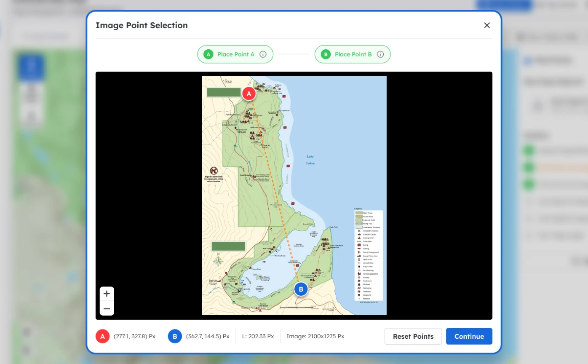
Task: Click the Lake Tahoe label on map
Action: point(310,160)
